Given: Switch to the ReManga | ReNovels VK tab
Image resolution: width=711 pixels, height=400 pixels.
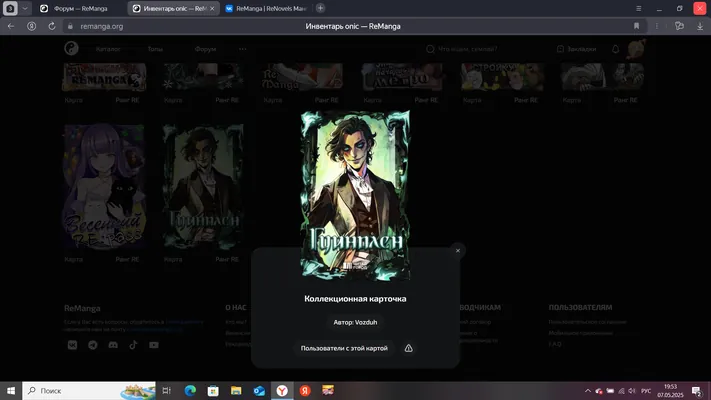Looking at the screenshot, I should point(266,8).
